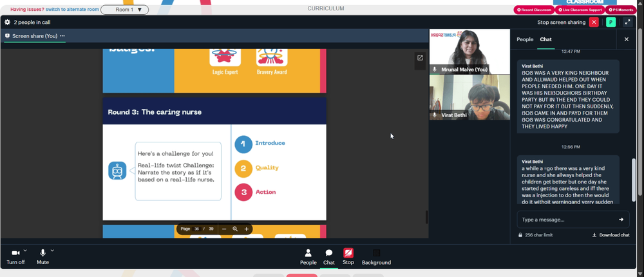Screen dimensions: 644x277
Task: Click Bravery Award badge
Action: (x=272, y=62)
